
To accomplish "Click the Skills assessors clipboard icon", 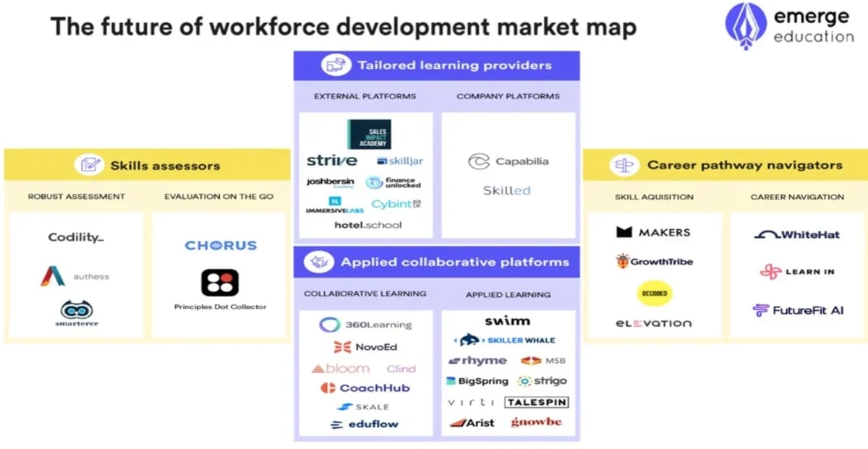I will tap(89, 165).
